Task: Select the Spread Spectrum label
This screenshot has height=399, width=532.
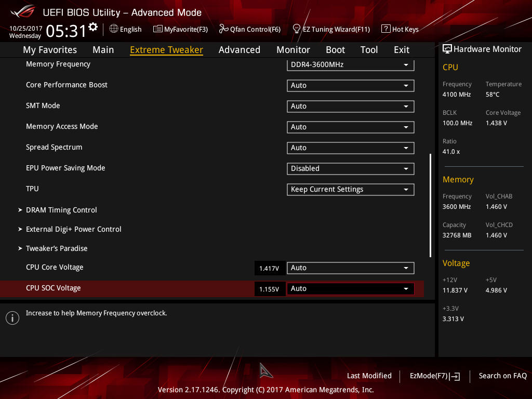Action: pyautogui.click(x=54, y=147)
